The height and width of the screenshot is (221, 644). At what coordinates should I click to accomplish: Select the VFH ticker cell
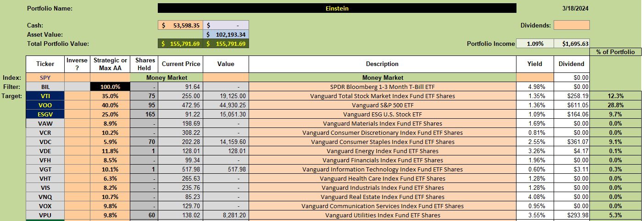click(x=45, y=160)
